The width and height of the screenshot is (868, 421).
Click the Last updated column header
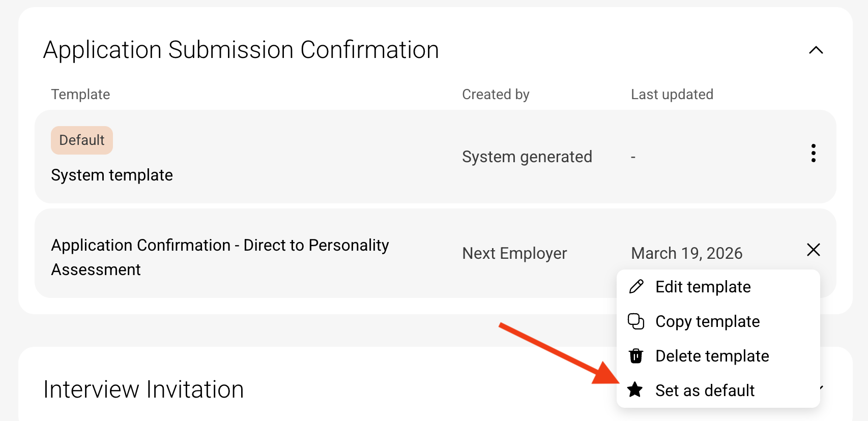[x=672, y=95]
